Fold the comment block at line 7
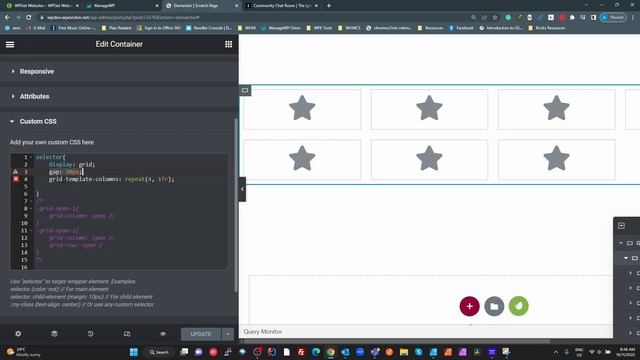The width and height of the screenshot is (640, 360). coord(31,201)
